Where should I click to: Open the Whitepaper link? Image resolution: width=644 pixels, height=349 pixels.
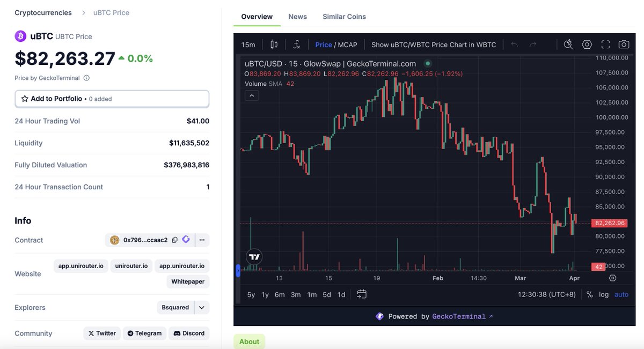tap(188, 281)
